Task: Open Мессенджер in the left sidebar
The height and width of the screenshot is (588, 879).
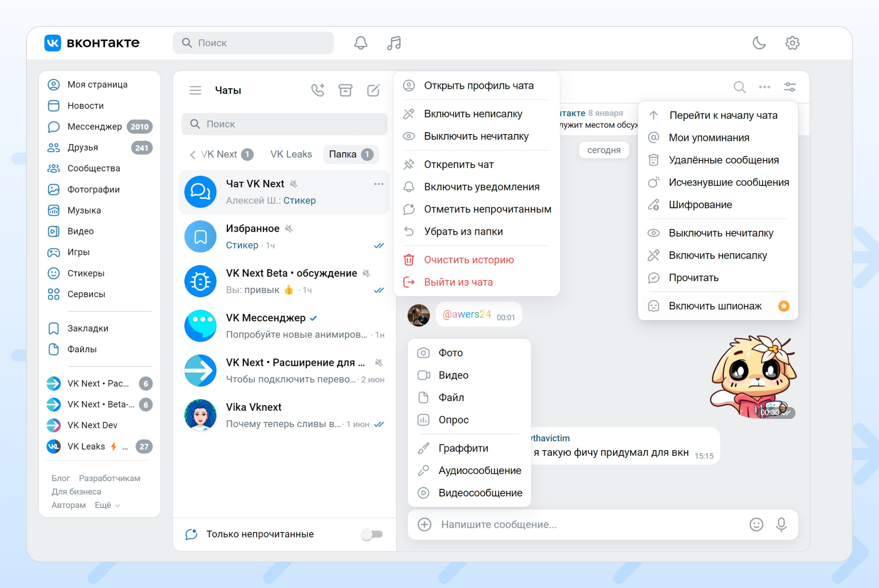Action: [99, 127]
